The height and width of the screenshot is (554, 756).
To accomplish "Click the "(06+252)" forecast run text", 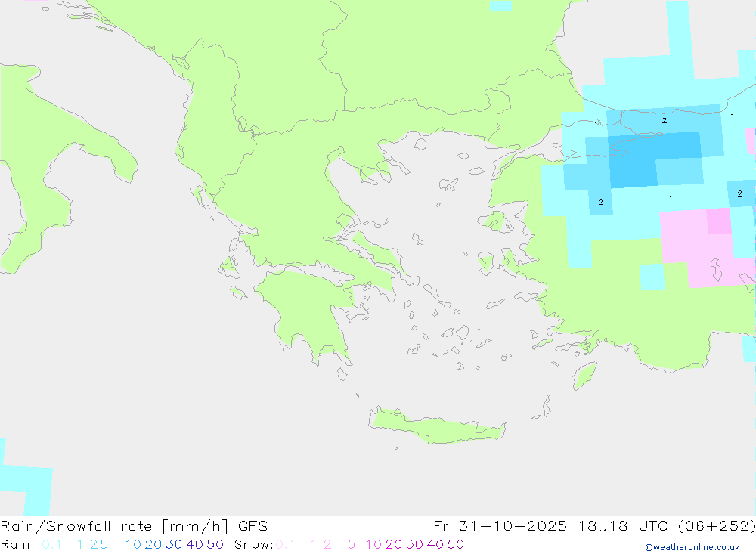I will 717,526.
